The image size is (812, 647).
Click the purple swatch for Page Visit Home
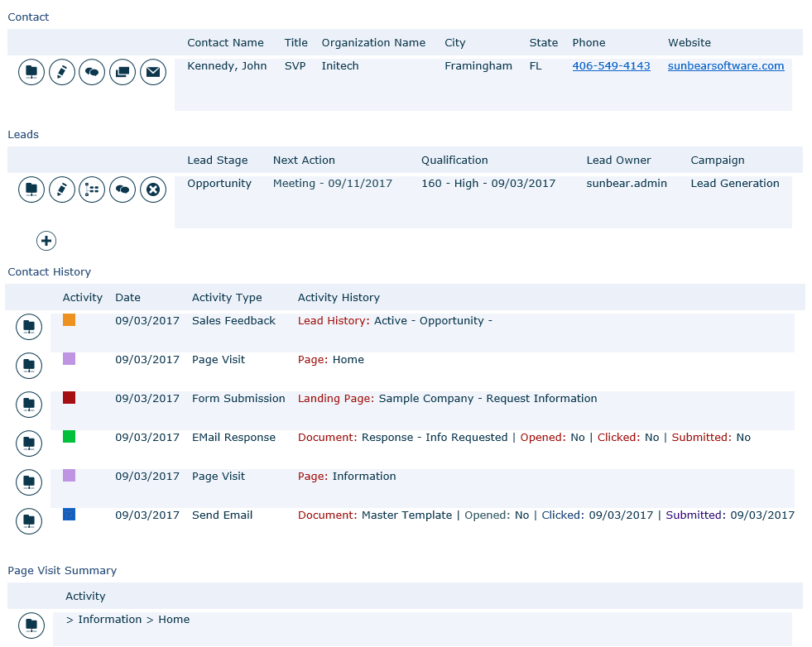click(69, 359)
